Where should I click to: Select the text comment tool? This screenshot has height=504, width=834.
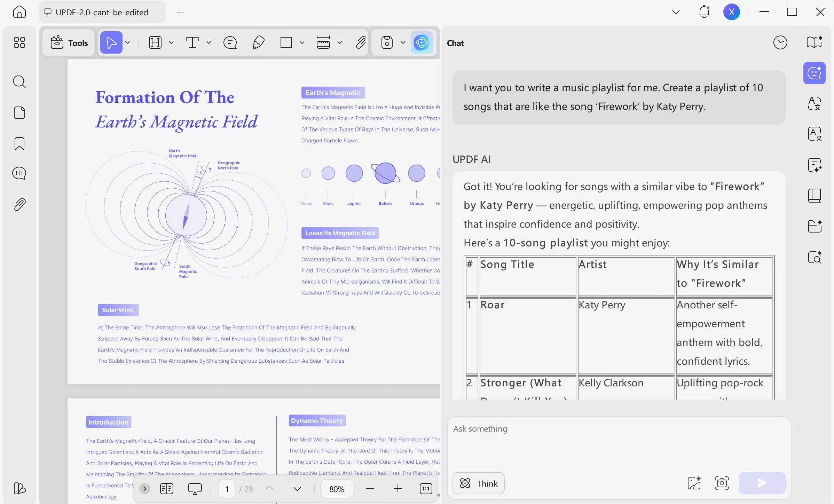(192, 42)
